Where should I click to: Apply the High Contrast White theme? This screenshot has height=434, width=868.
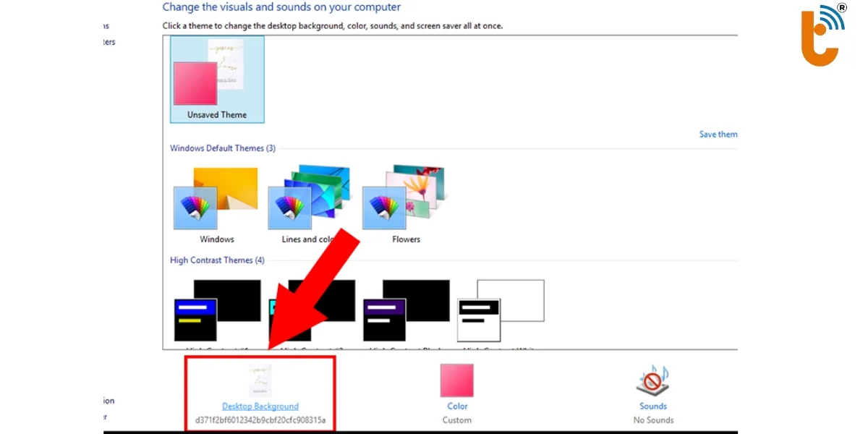501,311
